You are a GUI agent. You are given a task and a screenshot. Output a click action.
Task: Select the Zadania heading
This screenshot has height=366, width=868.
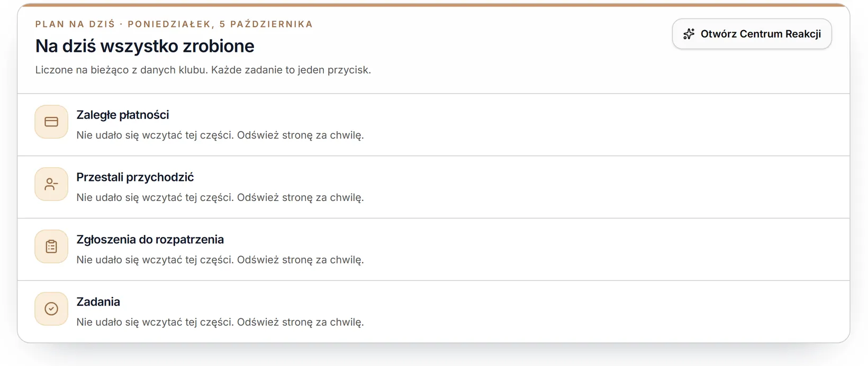tap(98, 302)
